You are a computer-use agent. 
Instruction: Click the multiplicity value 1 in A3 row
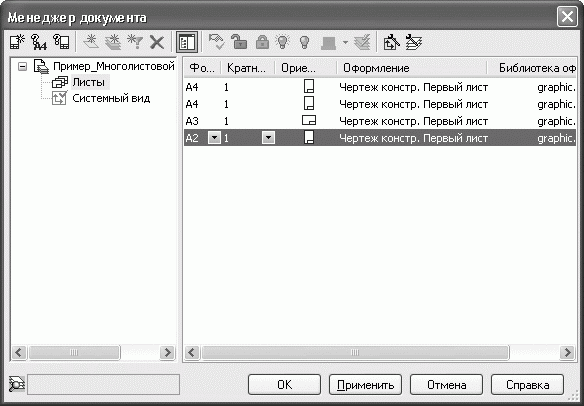click(226, 121)
